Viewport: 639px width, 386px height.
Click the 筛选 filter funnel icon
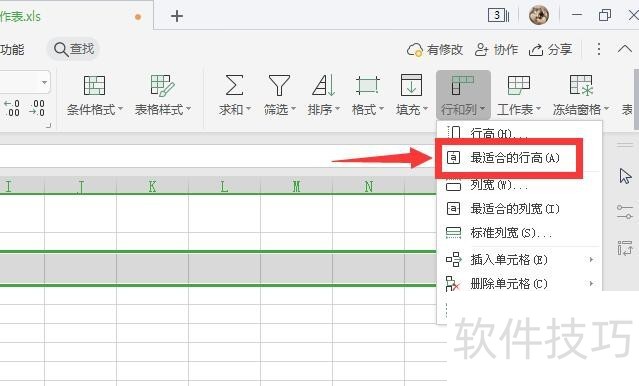pos(279,85)
